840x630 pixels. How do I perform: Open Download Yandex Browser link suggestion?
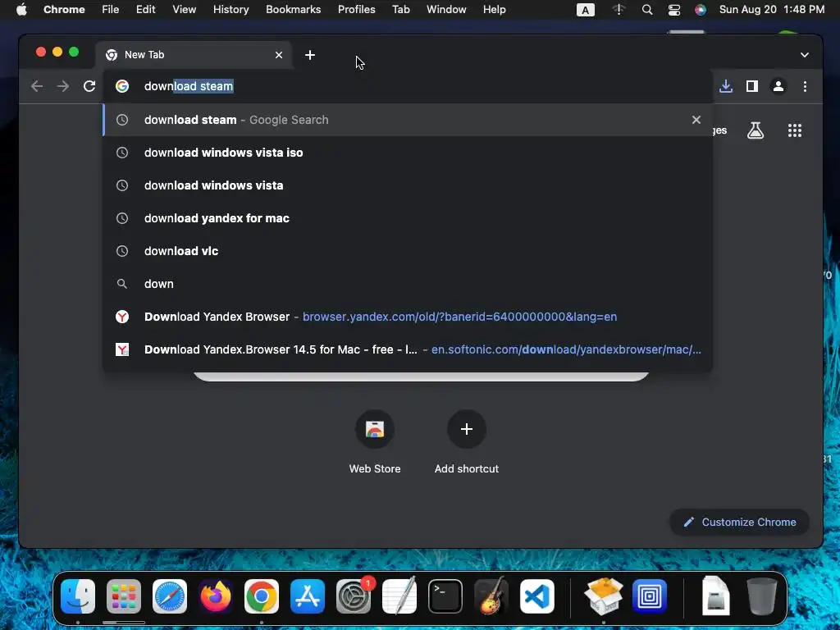407,317
